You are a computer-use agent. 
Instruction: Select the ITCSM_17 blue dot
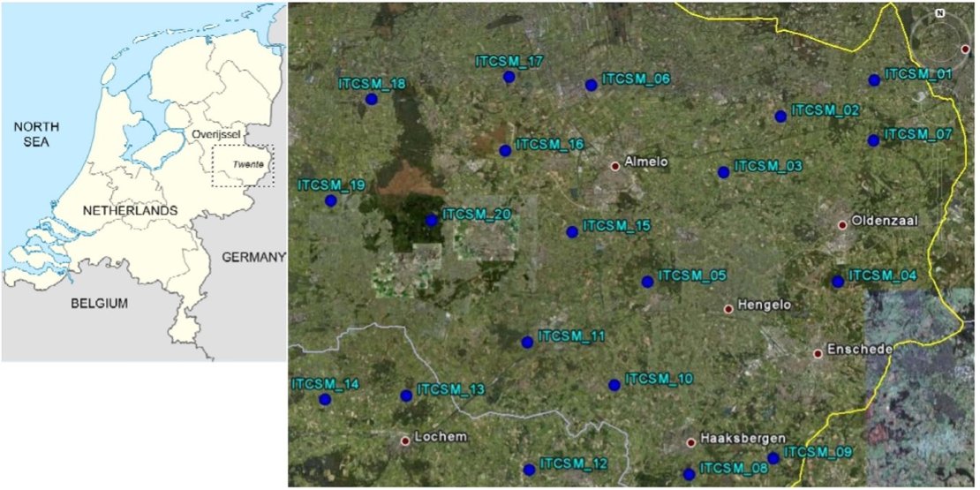point(509,77)
